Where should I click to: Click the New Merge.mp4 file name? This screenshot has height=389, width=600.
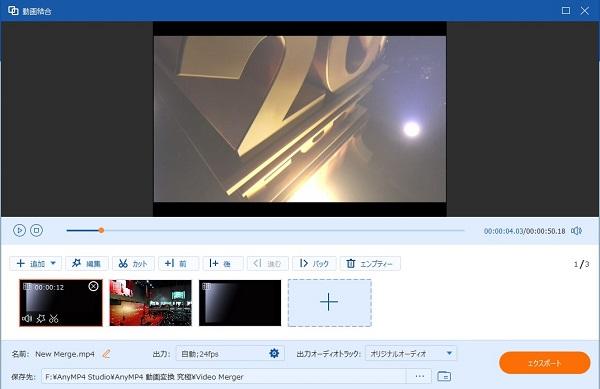click(65, 354)
